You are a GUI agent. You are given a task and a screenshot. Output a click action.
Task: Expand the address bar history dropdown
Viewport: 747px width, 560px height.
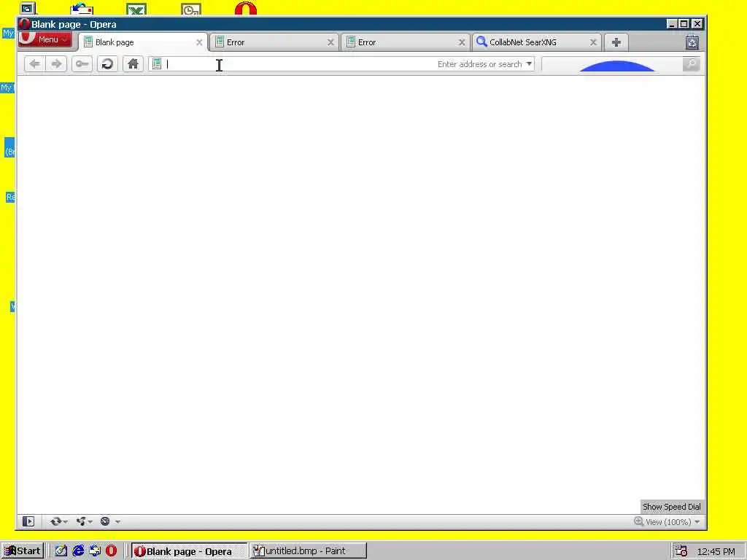[529, 64]
